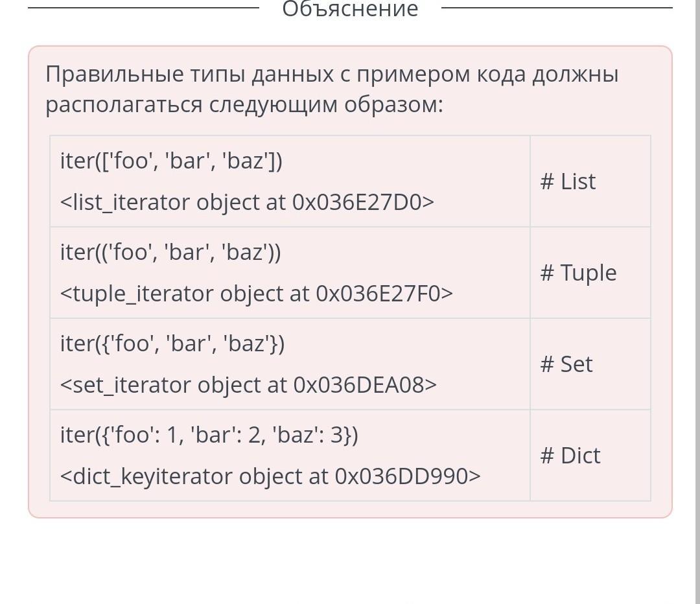Click the intro sentence starting "Правильные типы данных"
Image resolution: width=700 pixels, height=604 pixels.
pyautogui.click(x=332, y=75)
